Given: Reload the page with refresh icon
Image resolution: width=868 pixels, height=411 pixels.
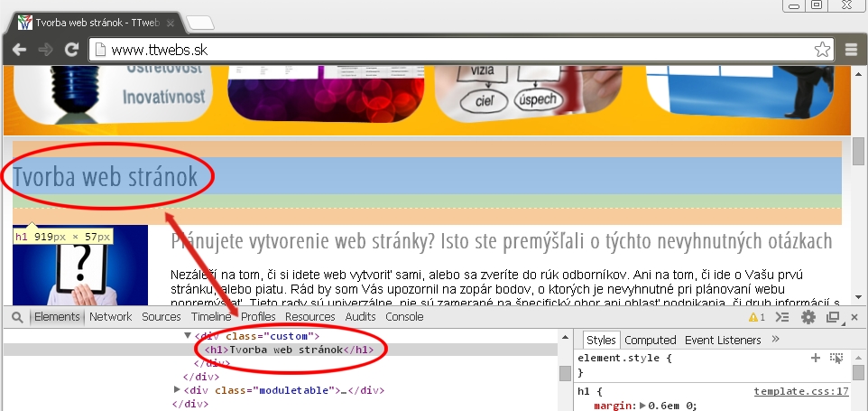Looking at the screenshot, I should point(71,50).
